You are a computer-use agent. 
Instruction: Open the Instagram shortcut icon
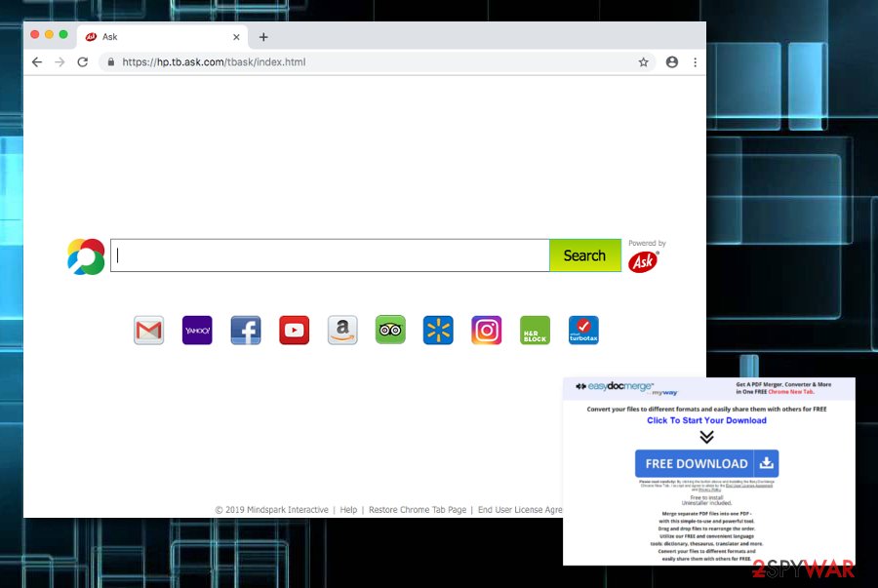[487, 331]
